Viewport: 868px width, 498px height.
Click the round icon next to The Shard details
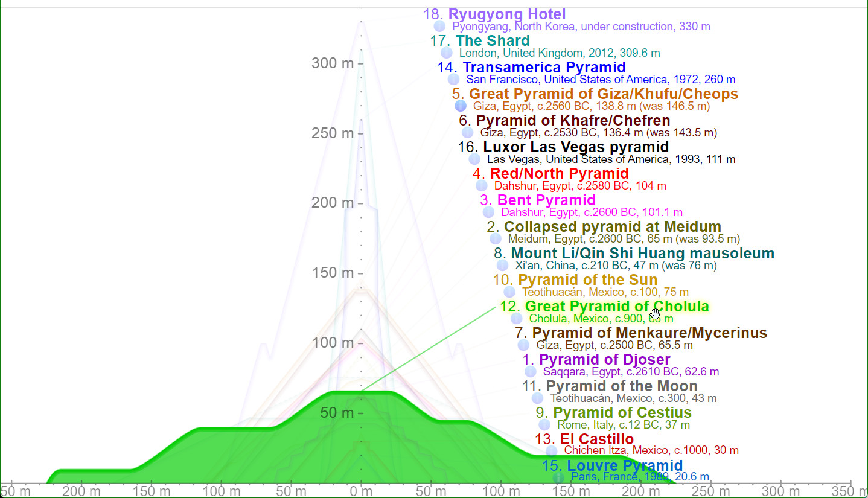(x=447, y=53)
